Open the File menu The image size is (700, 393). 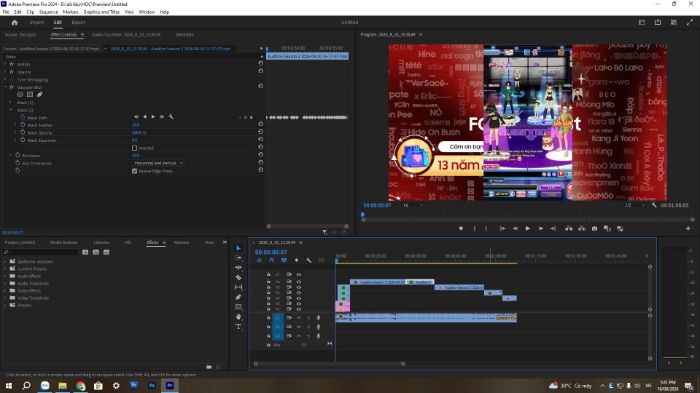click(6, 12)
